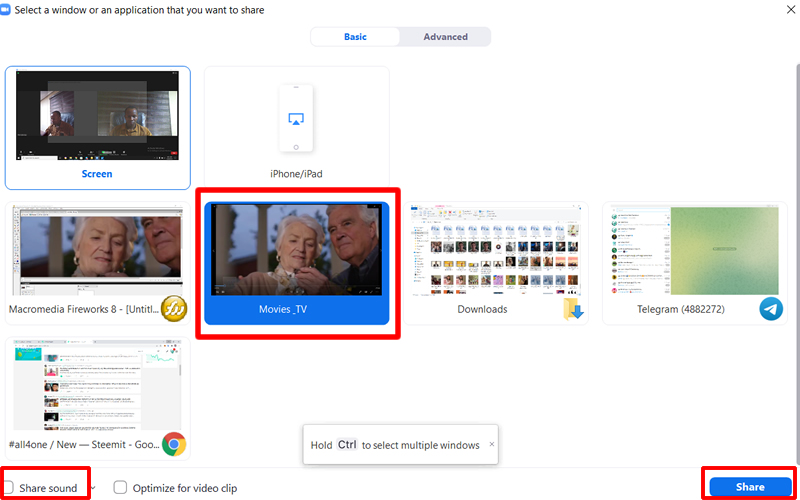Switch to the Basic tab
Image resolution: width=800 pixels, height=500 pixels.
coord(355,37)
